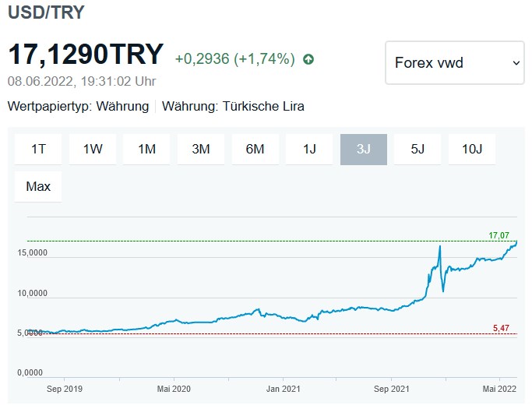Click the USD/TRY heading

(46, 12)
